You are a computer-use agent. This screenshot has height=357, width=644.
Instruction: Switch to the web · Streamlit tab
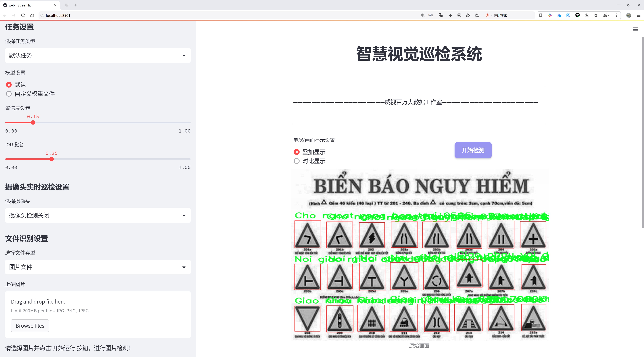coord(30,5)
